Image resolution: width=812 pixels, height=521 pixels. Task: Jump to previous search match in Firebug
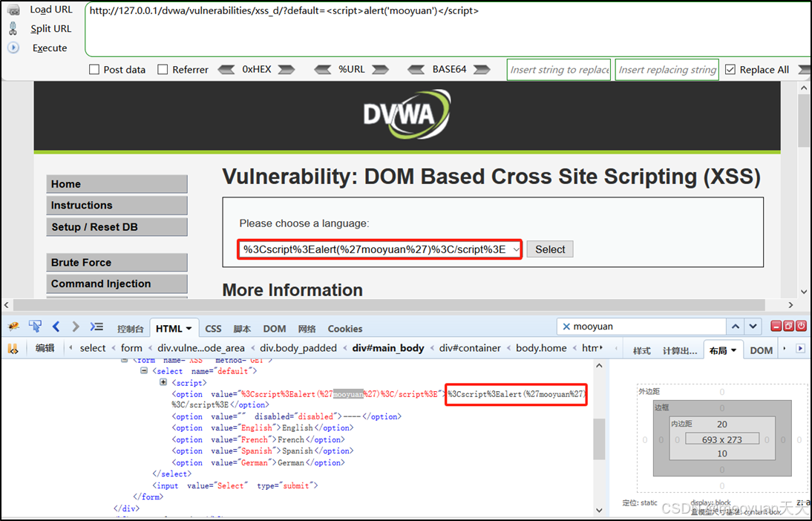pyautogui.click(x=736, y=327)
